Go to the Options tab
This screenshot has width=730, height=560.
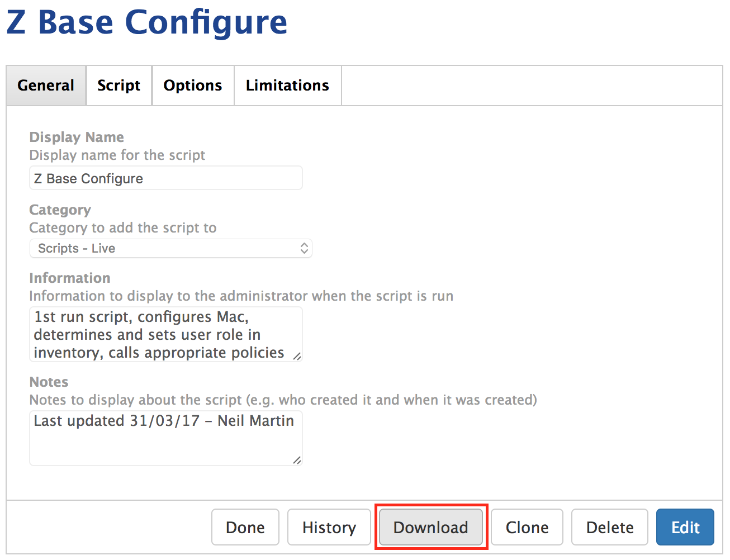click(x=192, y=86)
